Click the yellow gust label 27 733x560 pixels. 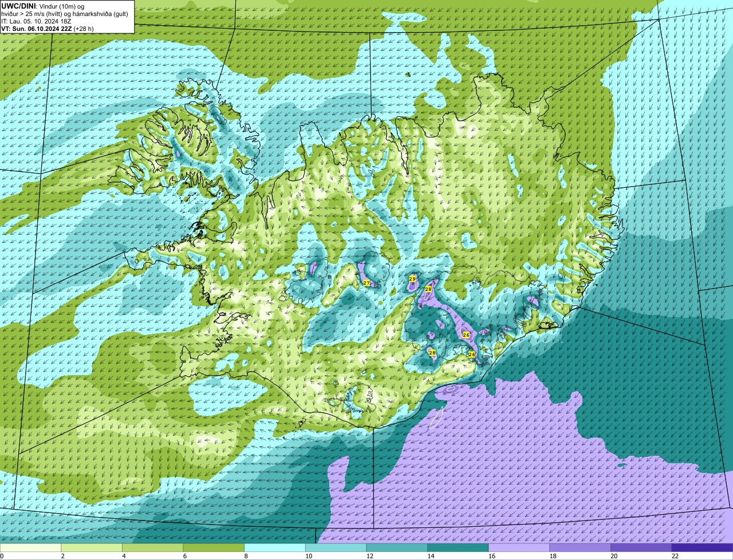[x=366, y=283]
